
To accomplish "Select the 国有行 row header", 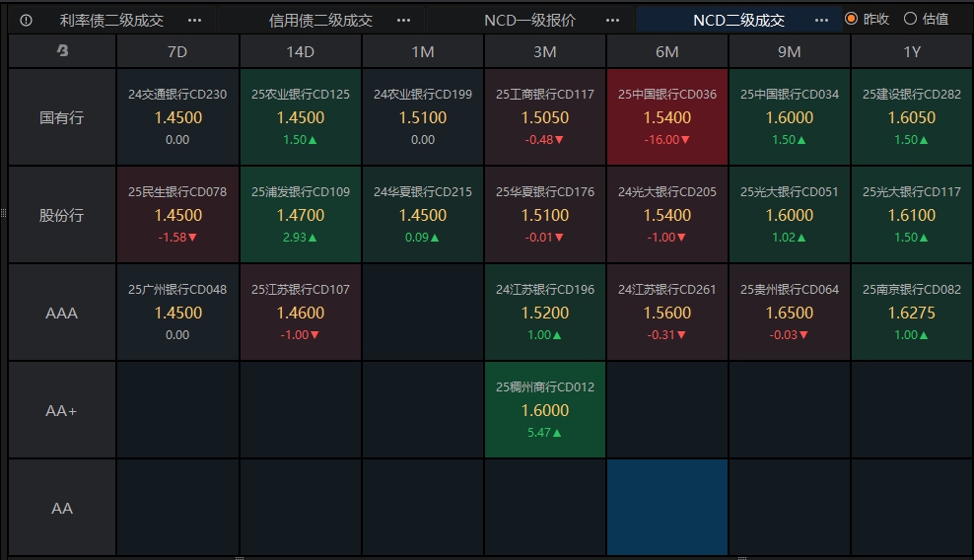I will pyautogui.click(x=62, y=117).
